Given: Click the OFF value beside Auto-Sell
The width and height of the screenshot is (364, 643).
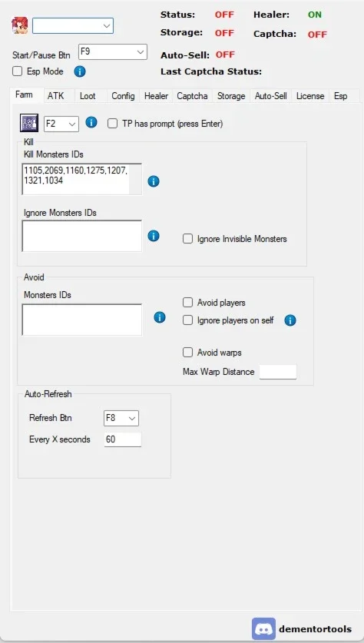Looking at the screenshot, I should (x=225, y=55).
